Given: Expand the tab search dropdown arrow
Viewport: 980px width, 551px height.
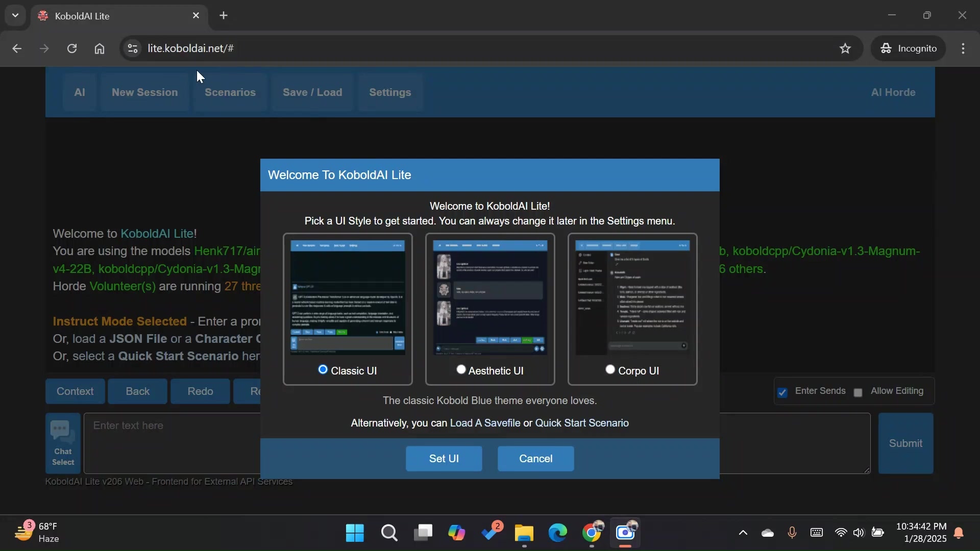Looking at the screenshot, I should (15, 15).
